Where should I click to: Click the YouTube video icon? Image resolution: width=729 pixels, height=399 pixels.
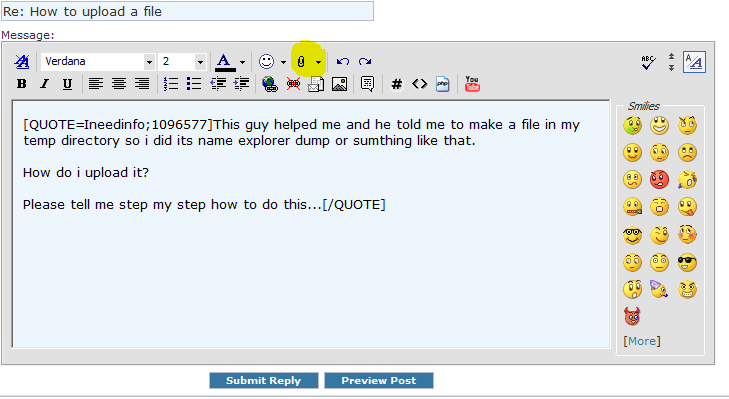[x=472, y=84]
